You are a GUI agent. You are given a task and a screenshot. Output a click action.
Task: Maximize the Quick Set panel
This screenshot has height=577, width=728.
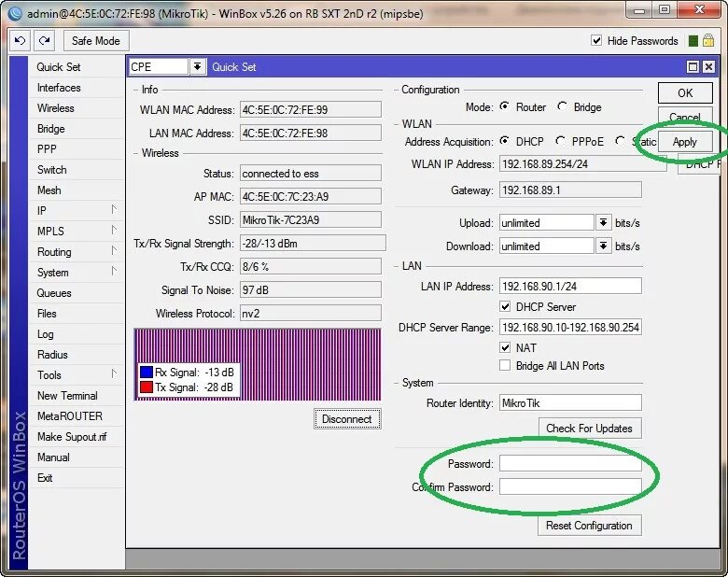click(693, 67)
